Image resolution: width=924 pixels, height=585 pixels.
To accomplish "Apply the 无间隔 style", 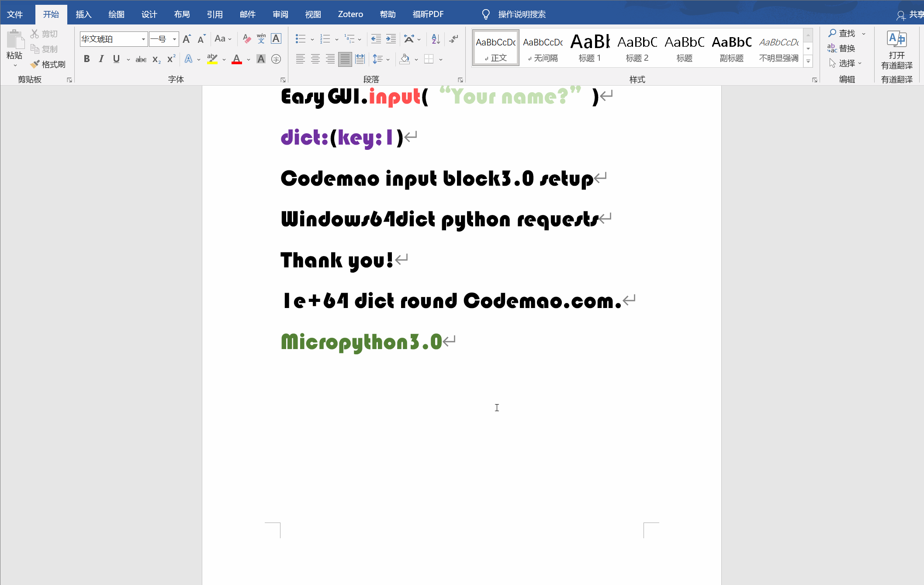I will tap(543, 48).
